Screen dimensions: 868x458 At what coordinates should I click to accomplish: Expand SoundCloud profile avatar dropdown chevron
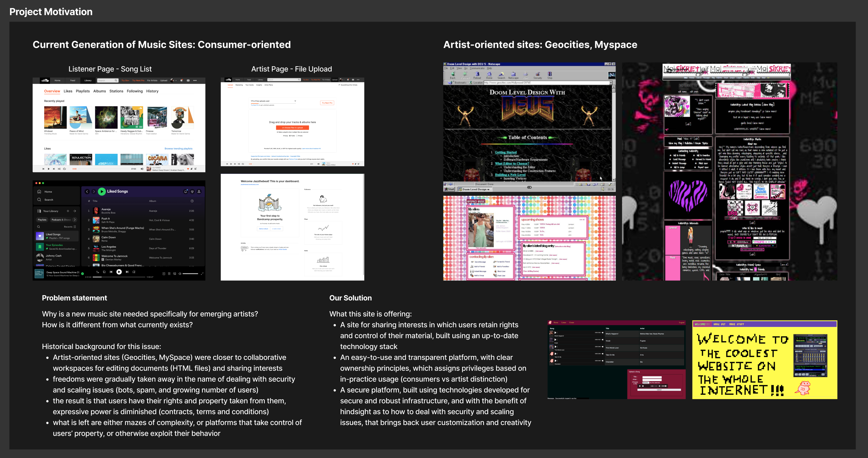(x=176, y=81)
